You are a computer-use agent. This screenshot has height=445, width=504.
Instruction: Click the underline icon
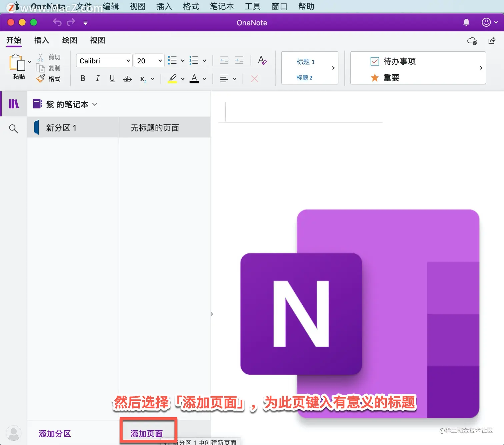[112, 78]
